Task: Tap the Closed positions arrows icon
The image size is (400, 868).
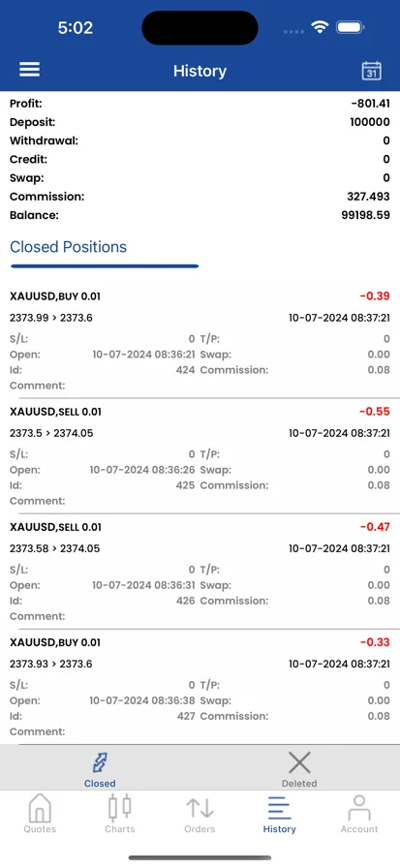Action: click(x=100, y=762)
